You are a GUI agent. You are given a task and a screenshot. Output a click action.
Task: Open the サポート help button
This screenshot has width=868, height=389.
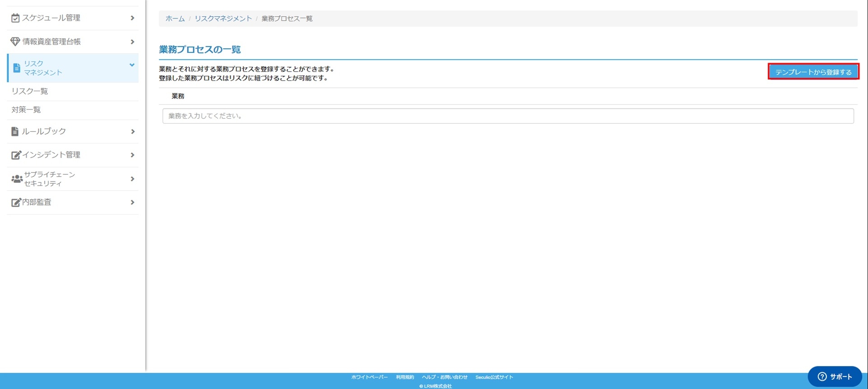(x=835, y=376)
